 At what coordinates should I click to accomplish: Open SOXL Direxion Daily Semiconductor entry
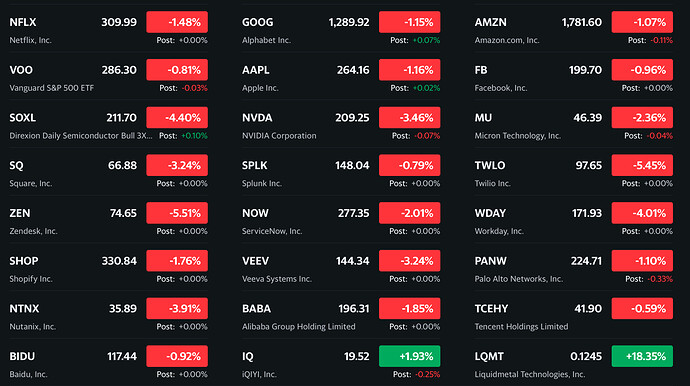point(108,124)
